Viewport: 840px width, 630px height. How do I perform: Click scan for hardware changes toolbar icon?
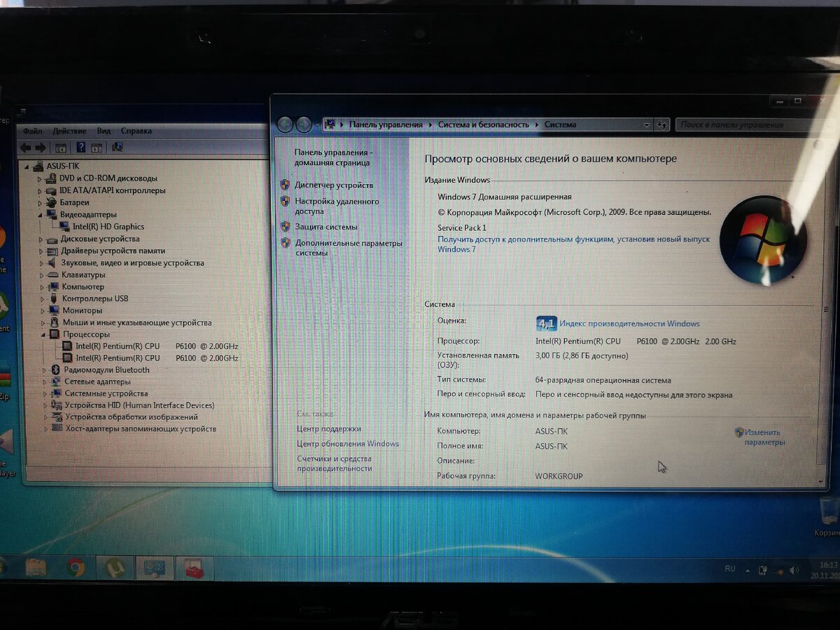[117, 147]
